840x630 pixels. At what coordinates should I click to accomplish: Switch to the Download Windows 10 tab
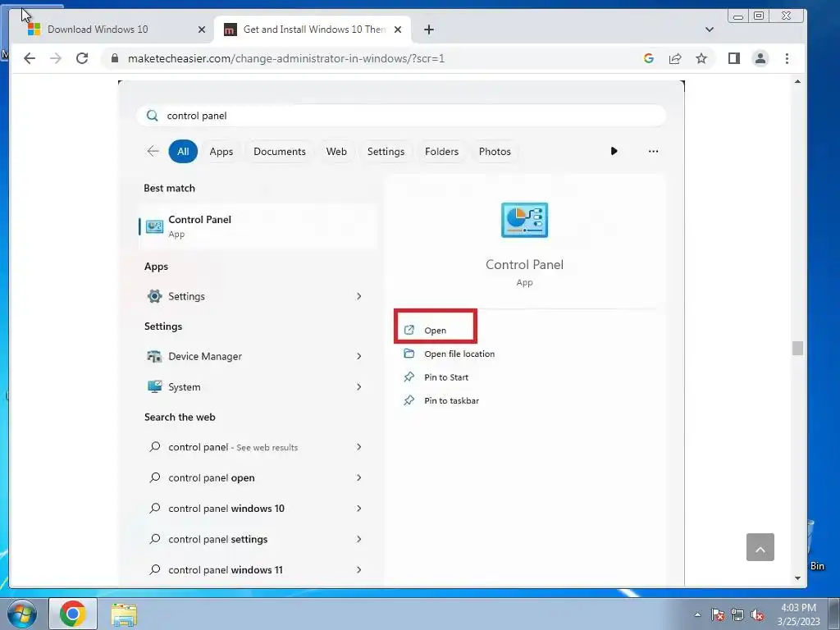click(x=115, y=30)
